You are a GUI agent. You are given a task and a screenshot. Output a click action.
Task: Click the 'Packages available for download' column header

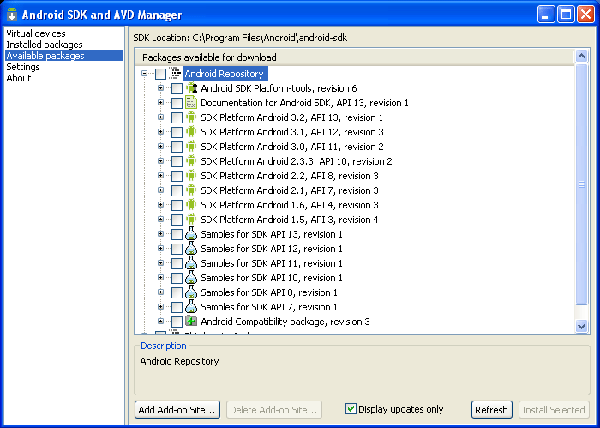(354, 57)
